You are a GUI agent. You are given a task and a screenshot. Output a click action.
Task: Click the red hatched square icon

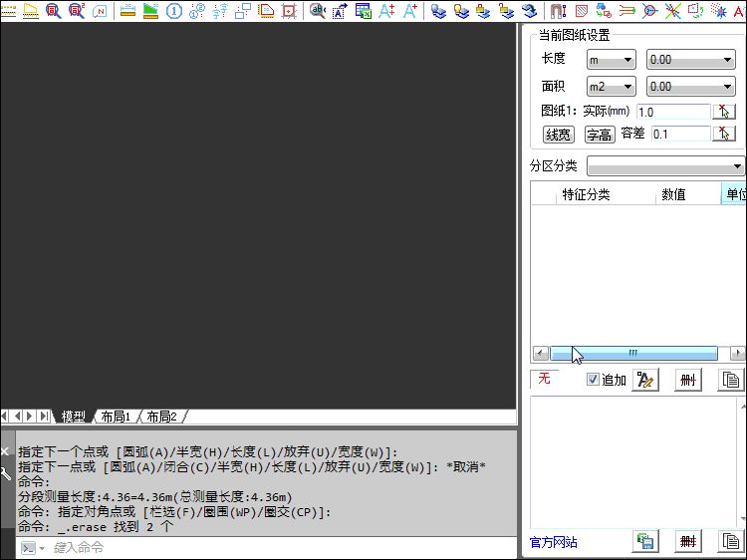click(581, 11)
